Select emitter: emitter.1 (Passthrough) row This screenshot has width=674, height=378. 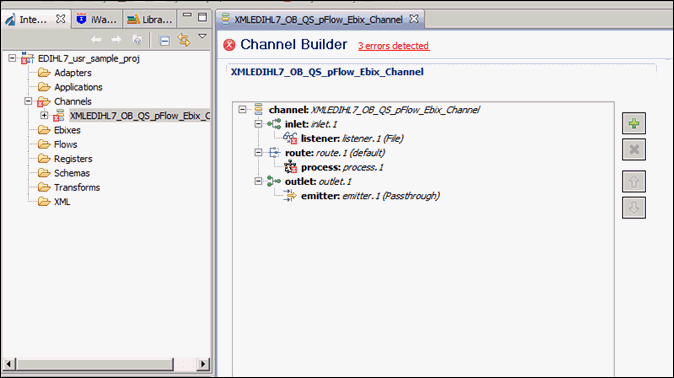point(370,196)
